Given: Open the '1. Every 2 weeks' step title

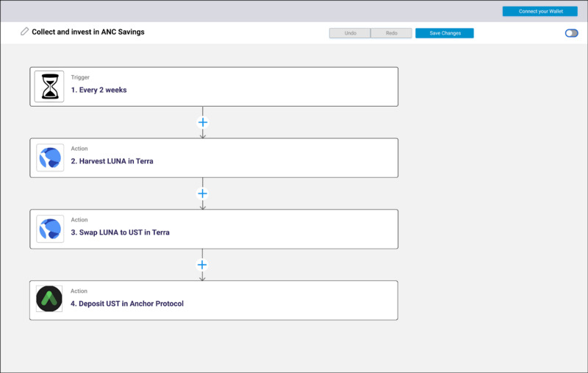Looking at the screenshot, I should (98, 90).
